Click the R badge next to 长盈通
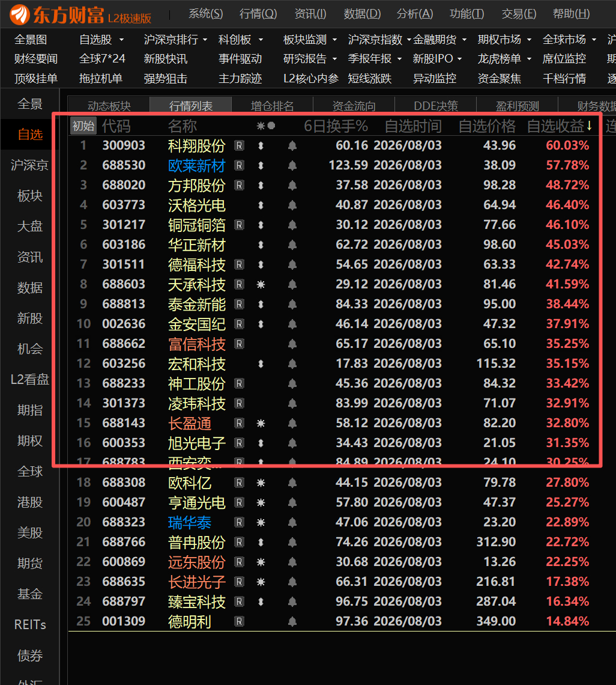 point(239,424)
